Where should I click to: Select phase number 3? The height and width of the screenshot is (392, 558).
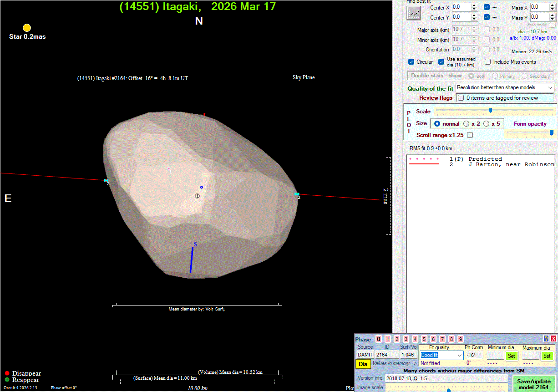(x=406, y=339)
